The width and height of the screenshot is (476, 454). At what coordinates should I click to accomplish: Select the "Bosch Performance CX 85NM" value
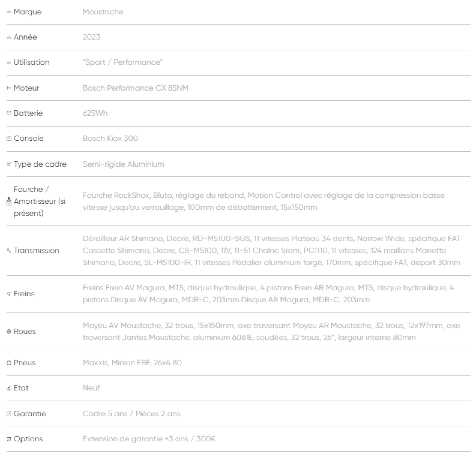pyautogui.click(x=135, y=88)
